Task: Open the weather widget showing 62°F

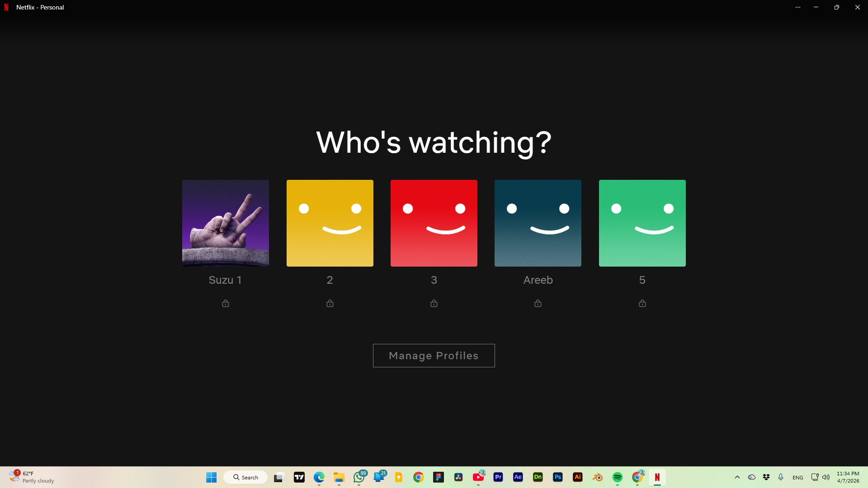Action: tap(32, 477)
